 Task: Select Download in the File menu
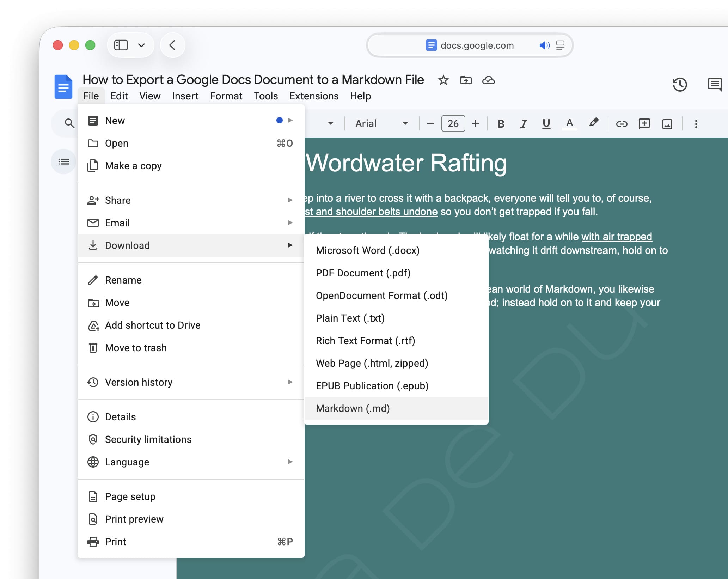(191, 245)
